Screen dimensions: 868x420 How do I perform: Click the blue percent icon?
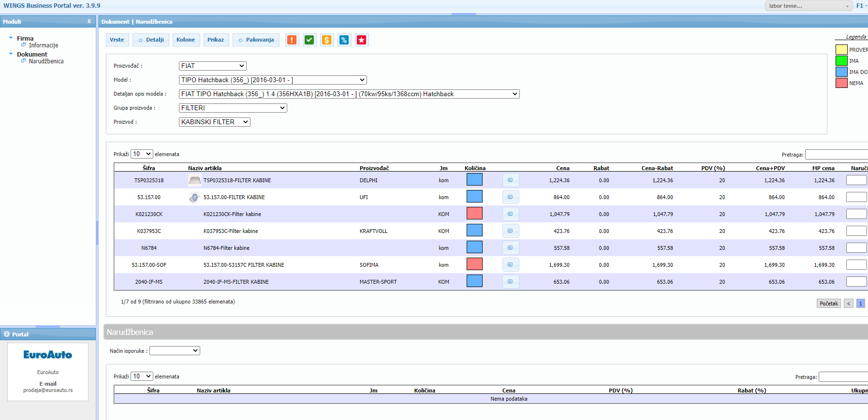pyautogui.click(x=344, y=40)
